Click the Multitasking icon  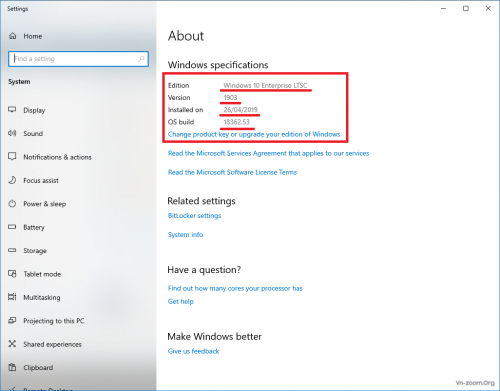click(x=12, y=297)
